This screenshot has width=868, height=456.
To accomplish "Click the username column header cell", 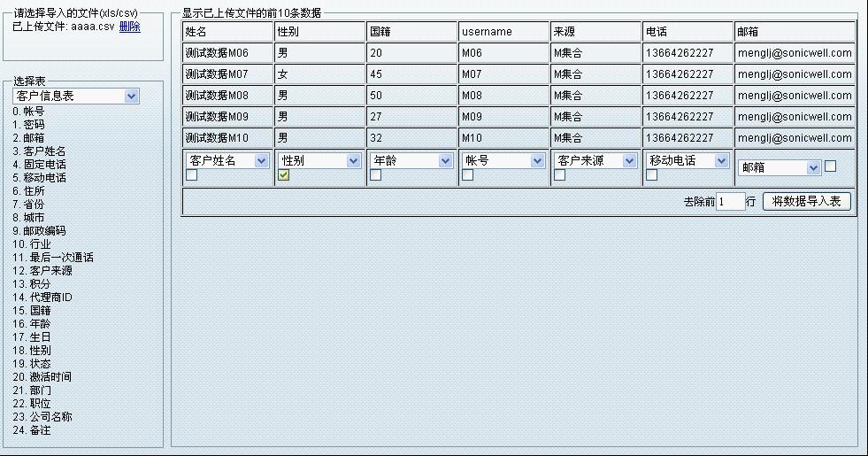I will 503,32.
